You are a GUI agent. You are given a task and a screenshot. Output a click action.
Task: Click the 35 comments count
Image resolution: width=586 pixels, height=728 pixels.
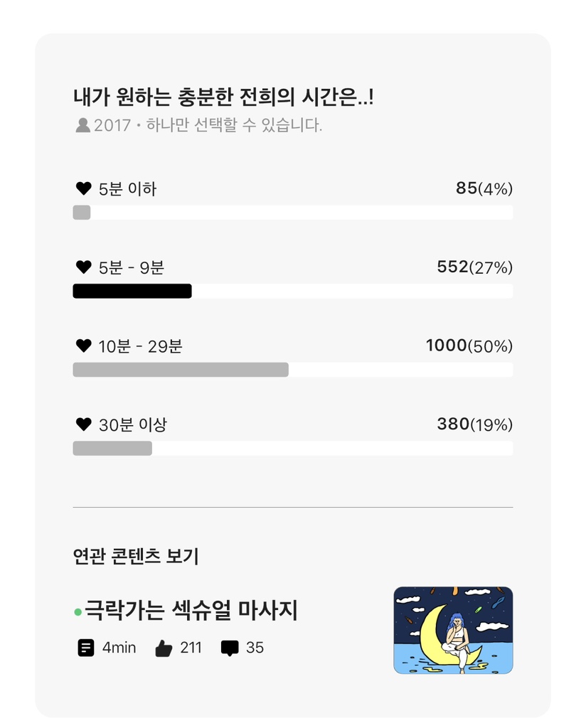(255, 648)
